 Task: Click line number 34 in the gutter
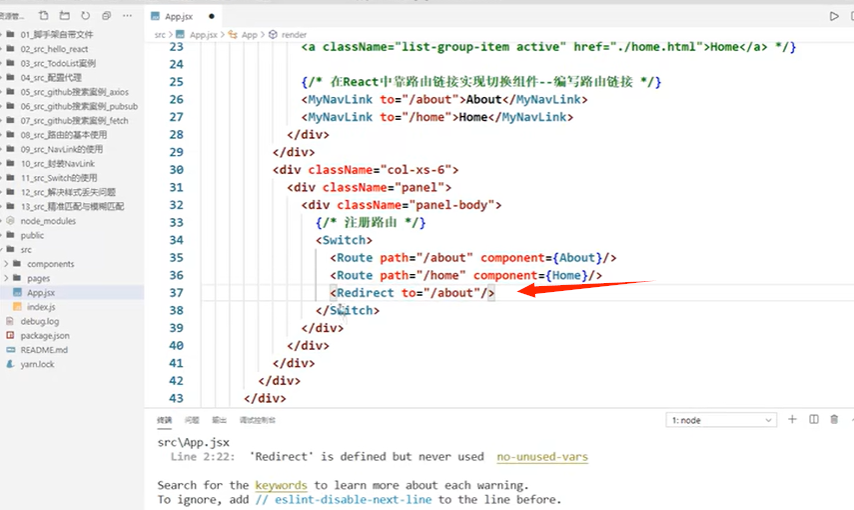pyautogui.click(x=176, y=240)
